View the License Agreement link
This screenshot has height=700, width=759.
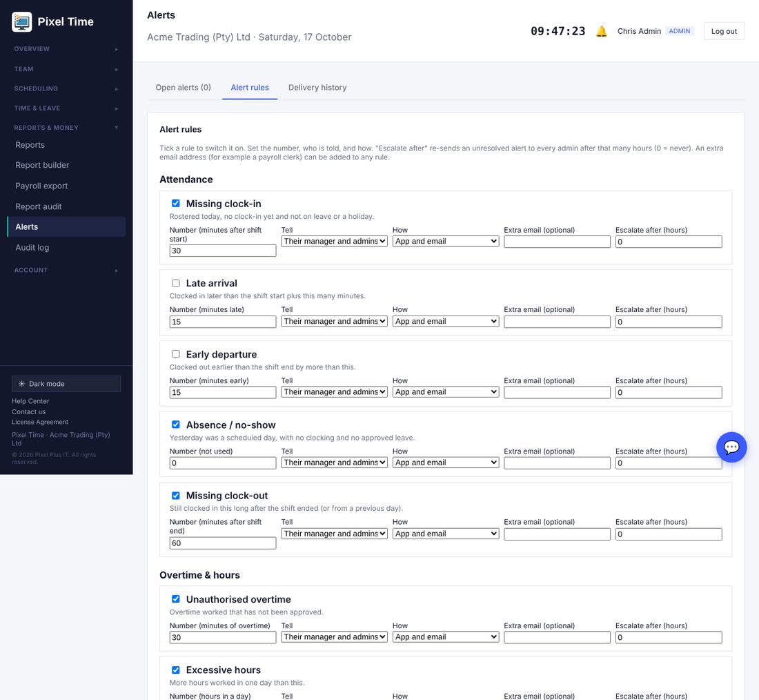point(40,422)
